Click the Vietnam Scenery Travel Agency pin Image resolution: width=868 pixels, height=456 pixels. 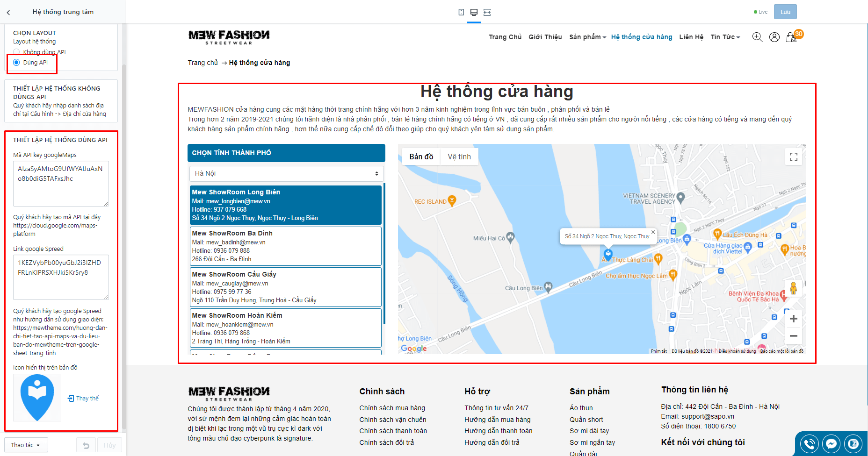pos(681,198)
